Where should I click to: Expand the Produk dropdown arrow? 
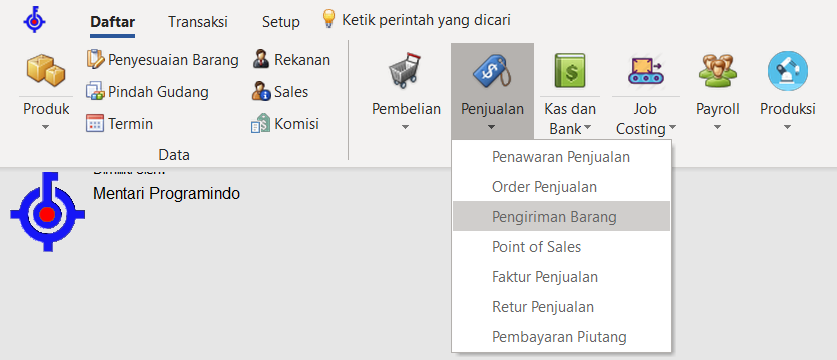click(46, 127)
